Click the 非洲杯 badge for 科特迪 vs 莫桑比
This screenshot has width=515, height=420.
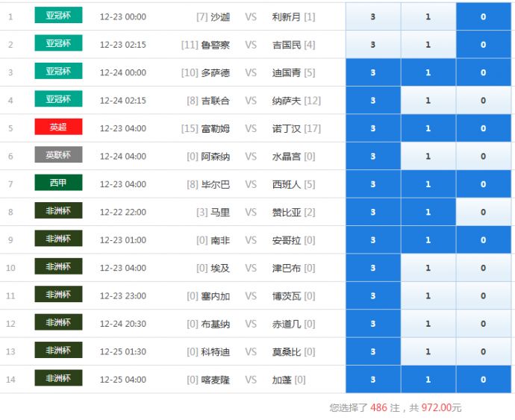(58, 351)
